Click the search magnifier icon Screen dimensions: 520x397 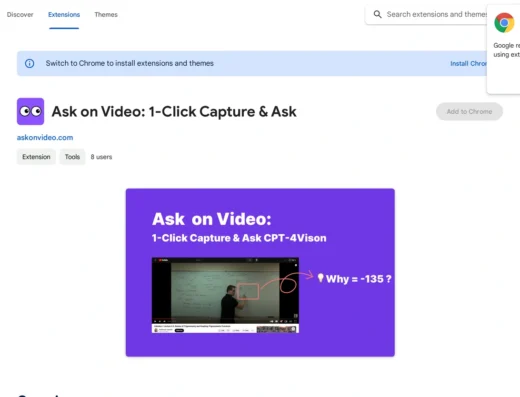coord(377,14)
